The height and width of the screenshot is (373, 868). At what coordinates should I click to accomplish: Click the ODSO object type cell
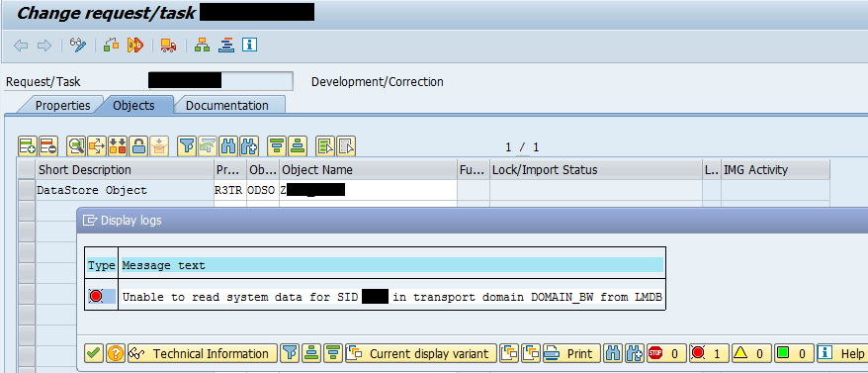[x=263, y=190]
